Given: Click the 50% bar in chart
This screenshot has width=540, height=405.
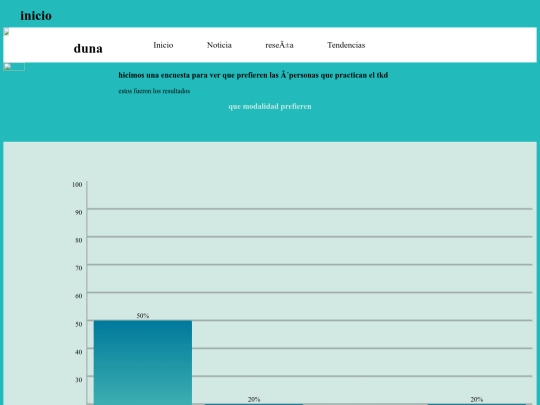Looking at the screenshot, I should [143, 363].
